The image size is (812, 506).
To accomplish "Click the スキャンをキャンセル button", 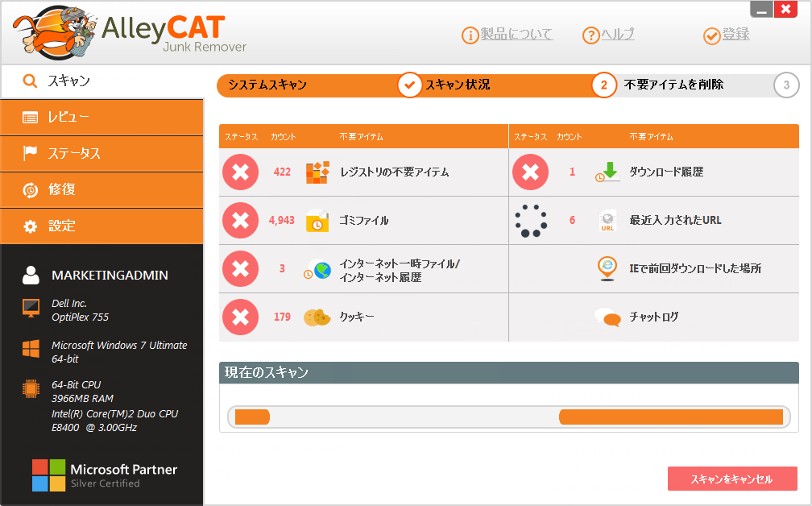I will (732, 479).
